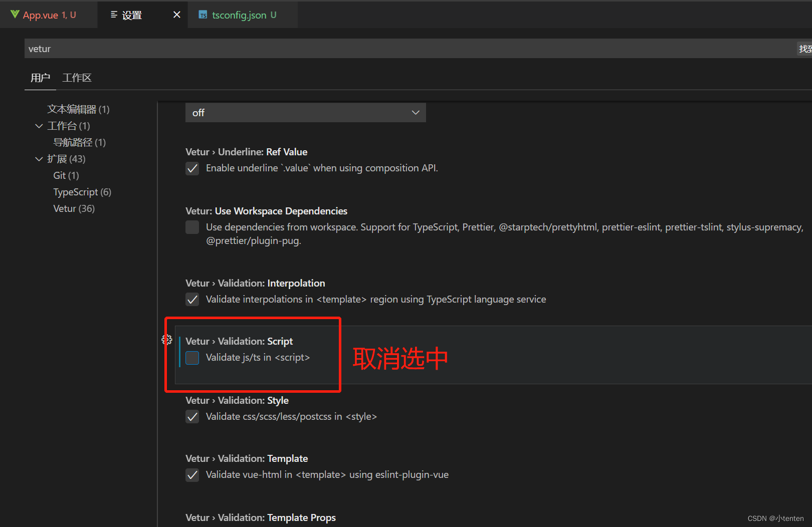Click the Vetur Underline: Ref Value title
The width and height of the screenshot is (812, 527).
pos(246,152)
